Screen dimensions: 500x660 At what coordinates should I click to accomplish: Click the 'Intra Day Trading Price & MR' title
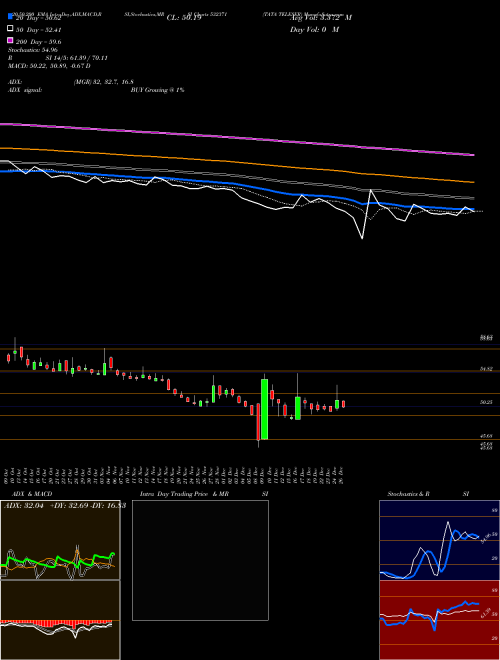[x=184, y=494]
